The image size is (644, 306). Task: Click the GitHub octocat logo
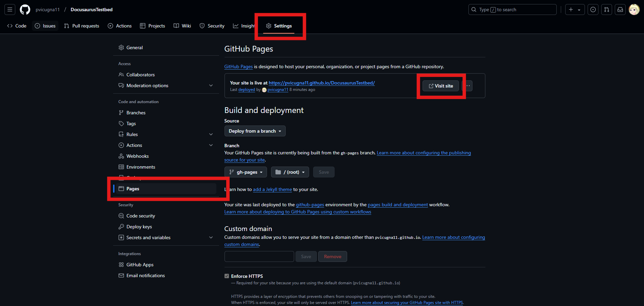[25, 9]
